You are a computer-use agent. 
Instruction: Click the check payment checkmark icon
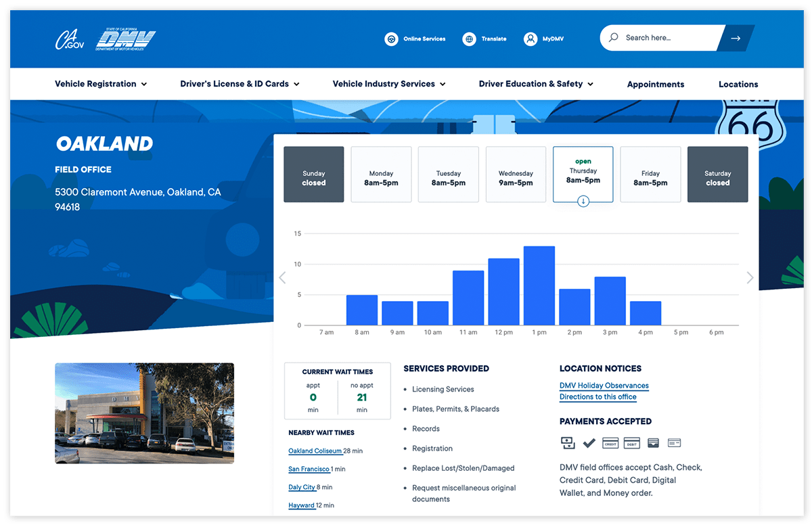point(589,443)
